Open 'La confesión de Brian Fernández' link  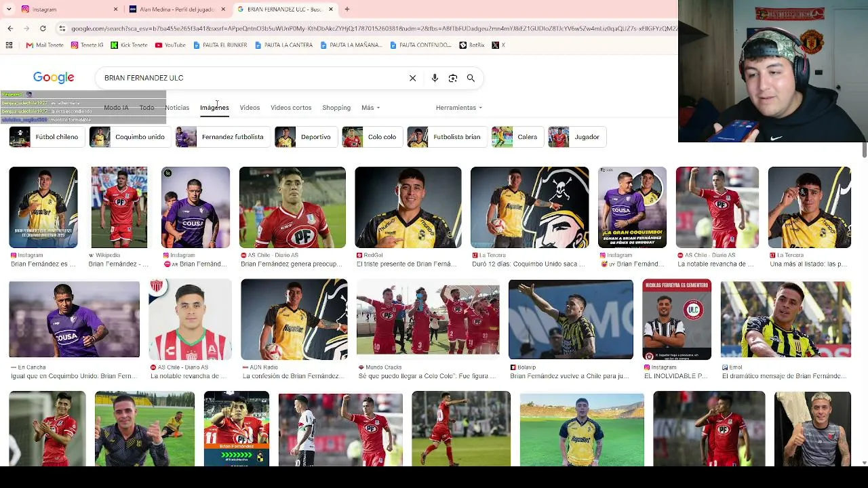point(294,376)
